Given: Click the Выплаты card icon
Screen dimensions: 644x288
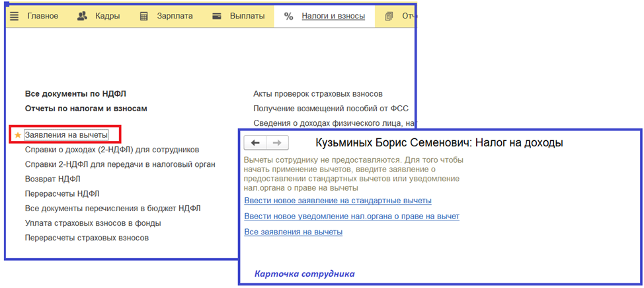Looking at the screenshot, I should (217, 17).
